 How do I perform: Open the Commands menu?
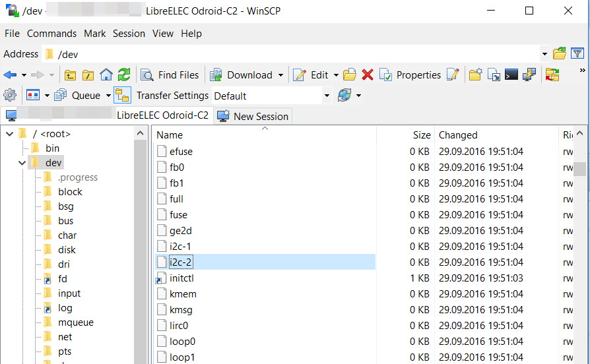[x=51, y=34]
